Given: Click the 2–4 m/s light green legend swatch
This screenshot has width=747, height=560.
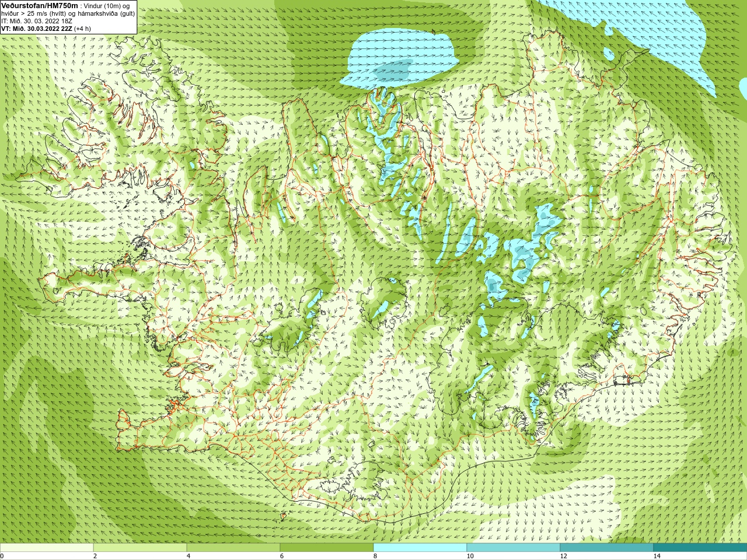Looking at the screenshot, I should pos(140,548).
